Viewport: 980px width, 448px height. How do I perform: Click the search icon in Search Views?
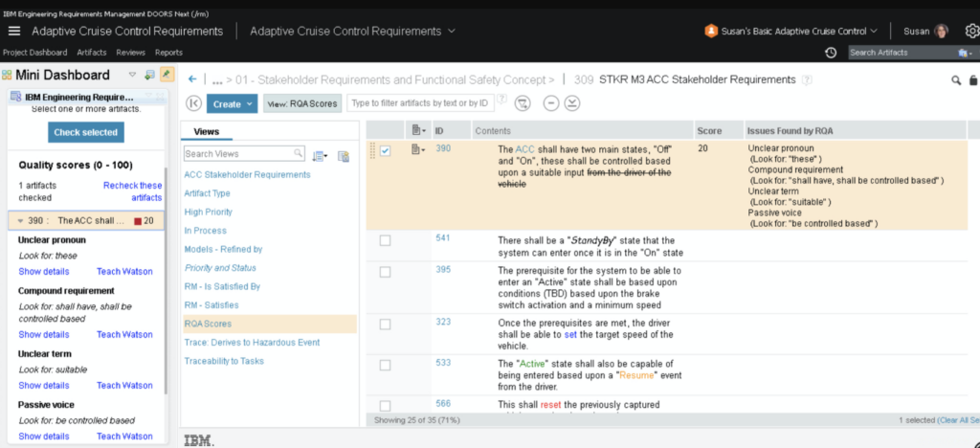pos(299,153)
